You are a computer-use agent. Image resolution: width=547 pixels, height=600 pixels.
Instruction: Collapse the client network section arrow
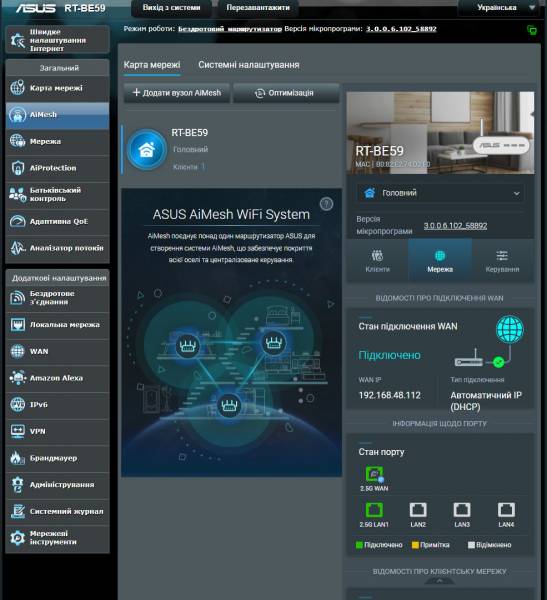tap(439, 581)
